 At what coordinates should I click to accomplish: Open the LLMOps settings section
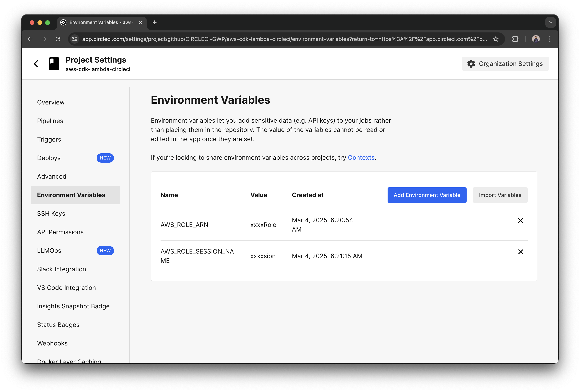coord(49,251)
